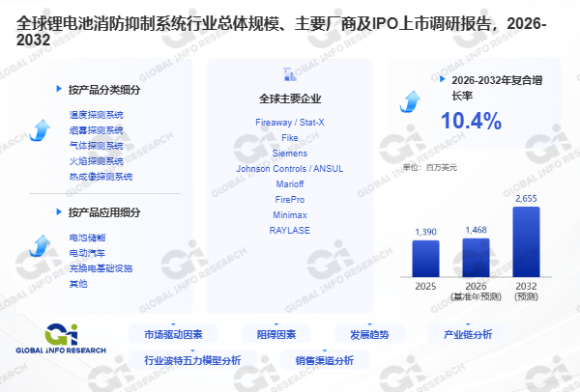Click the 2026-2032年复合增长率 heading text
This screenshot has width=580, height=392.
tap(497, 88)
